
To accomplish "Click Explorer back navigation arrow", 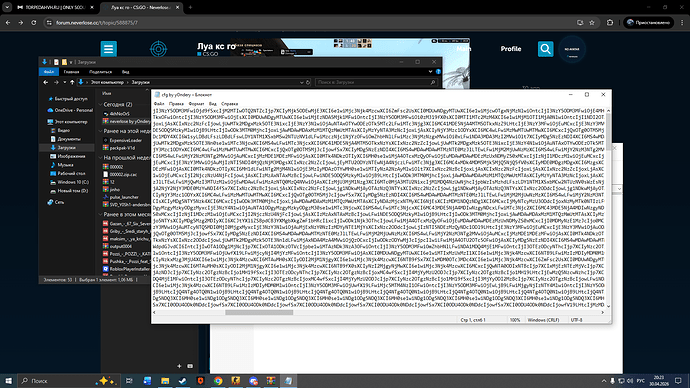I will [46, 82].
